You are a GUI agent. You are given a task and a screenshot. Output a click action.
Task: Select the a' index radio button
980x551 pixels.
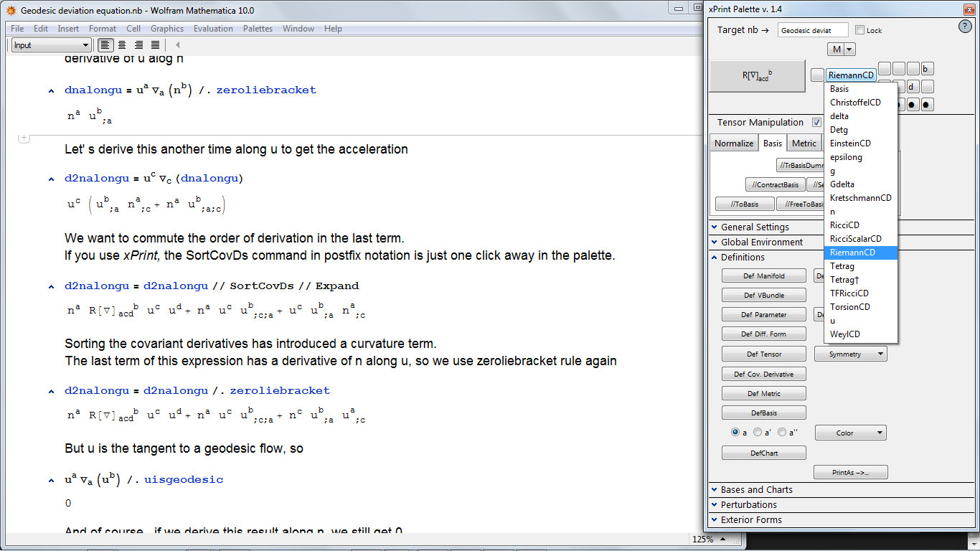pyautogui.click(x=758, y=433)
